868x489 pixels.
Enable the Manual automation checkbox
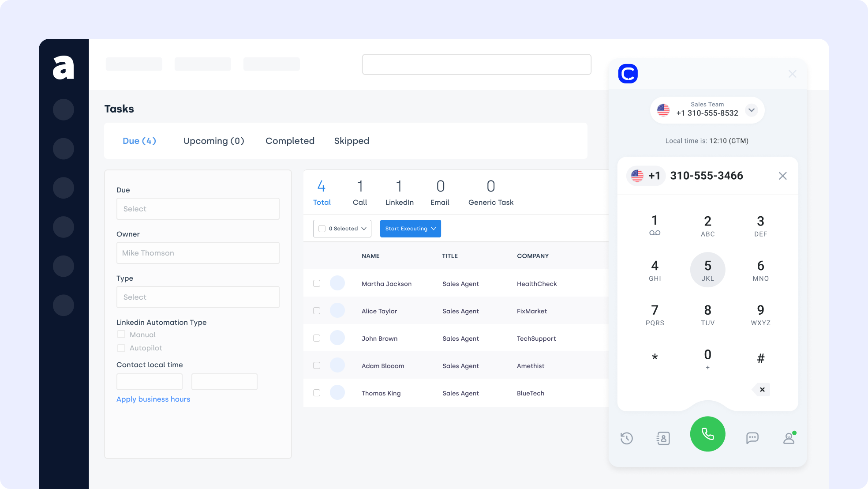click(121, 335)
